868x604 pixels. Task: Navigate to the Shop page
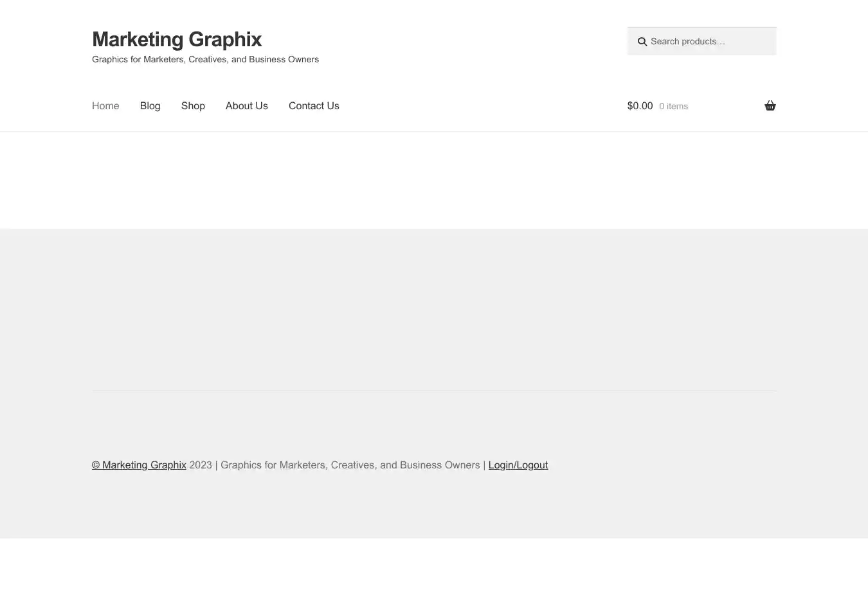point(193,106)
